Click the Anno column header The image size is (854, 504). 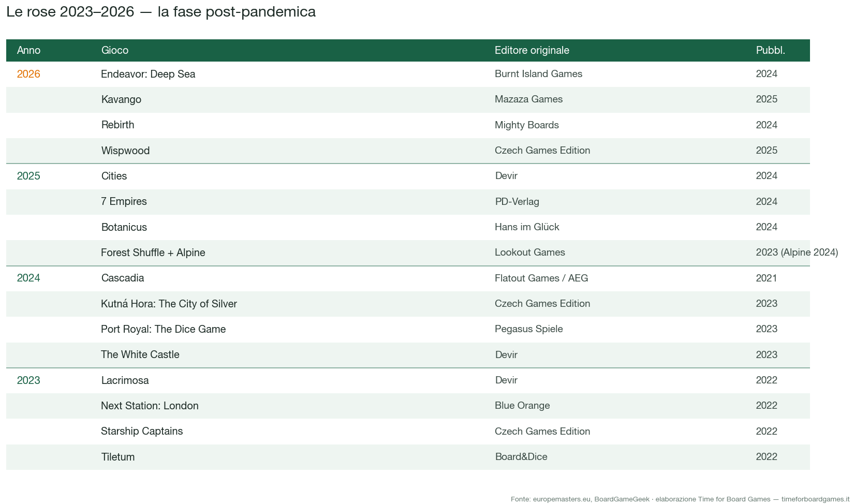click(x=28, y=50)
